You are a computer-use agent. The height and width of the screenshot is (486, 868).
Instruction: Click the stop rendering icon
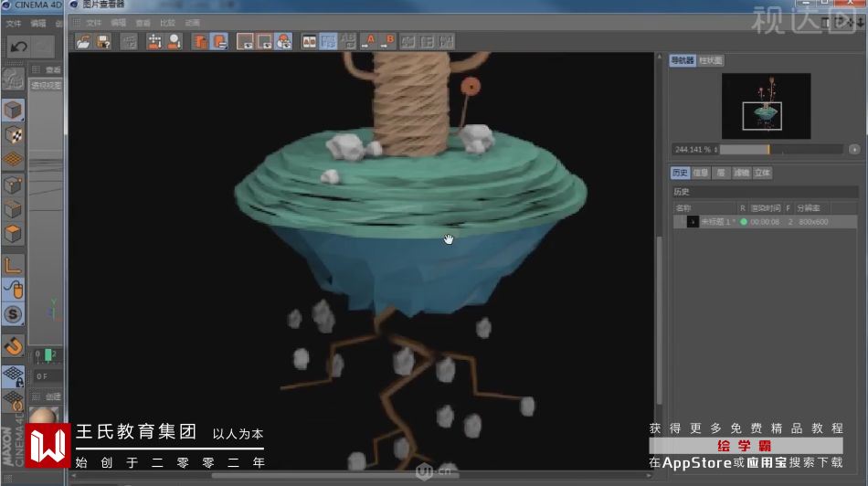point(129,41)
